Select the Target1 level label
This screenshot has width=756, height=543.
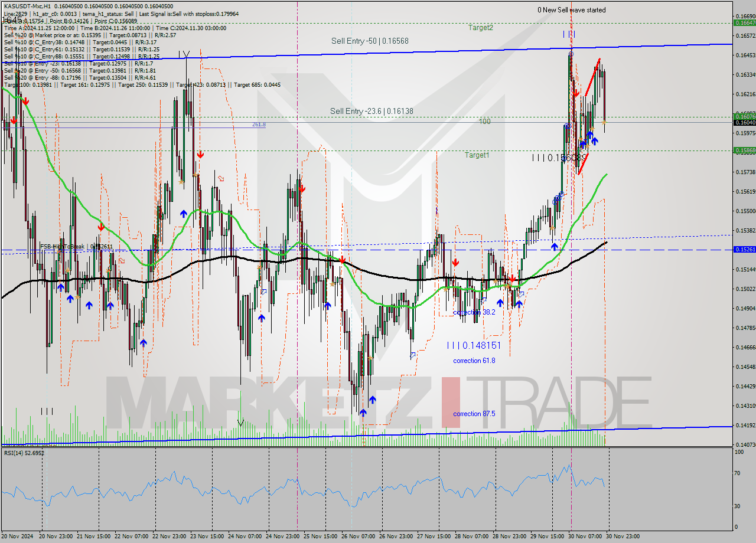click(477, 155)
